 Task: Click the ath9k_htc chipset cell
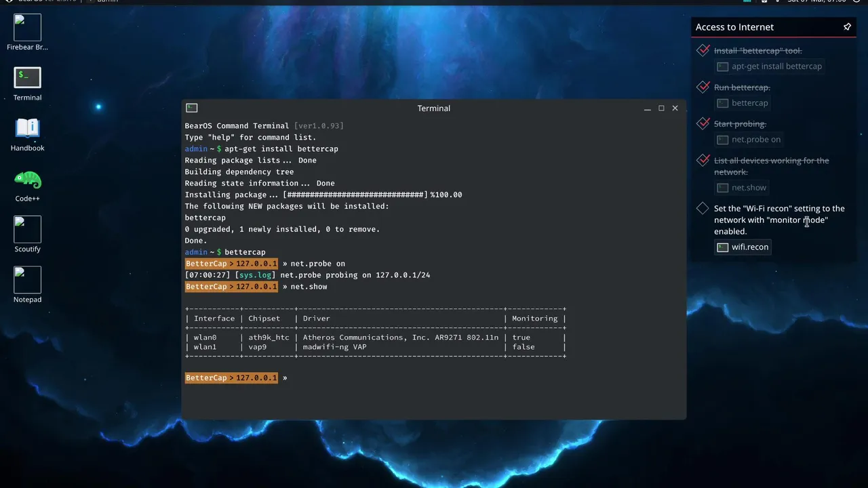coord(269,338)
